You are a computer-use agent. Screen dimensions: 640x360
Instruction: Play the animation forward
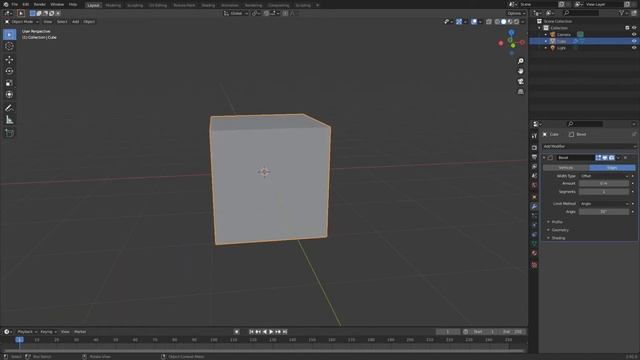tap(271, 332)
